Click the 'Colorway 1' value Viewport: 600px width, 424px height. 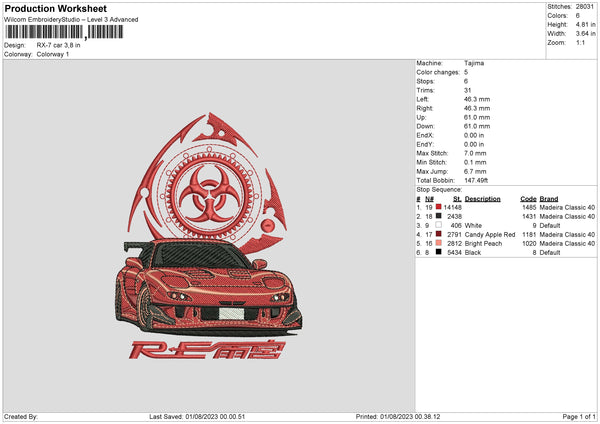[x=53, y=54]
